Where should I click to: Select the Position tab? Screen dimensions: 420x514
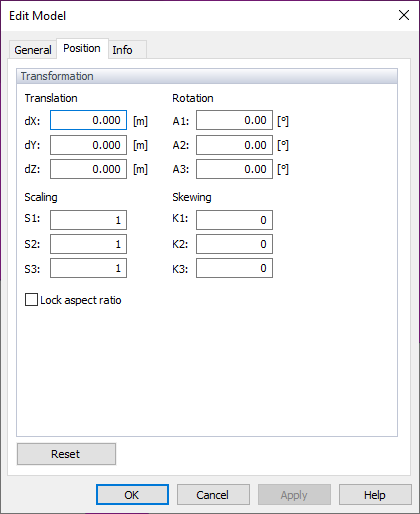tap(82, 49)
